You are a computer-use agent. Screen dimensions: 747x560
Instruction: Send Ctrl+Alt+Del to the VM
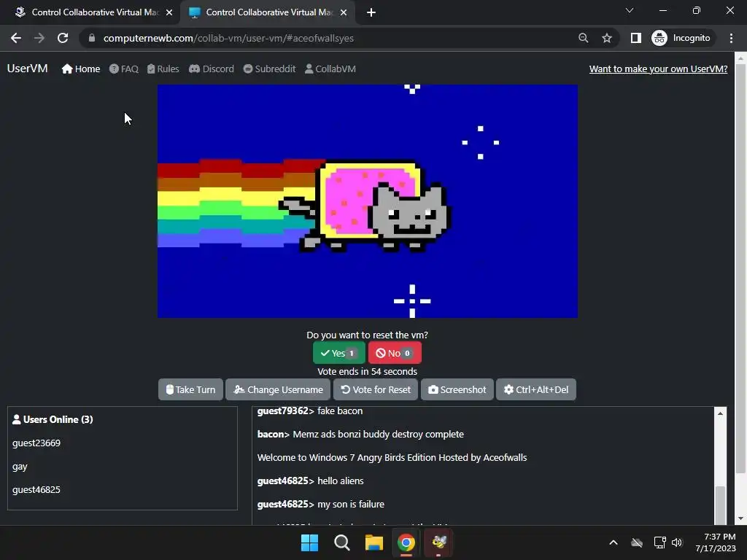click(x=536, y=389)
